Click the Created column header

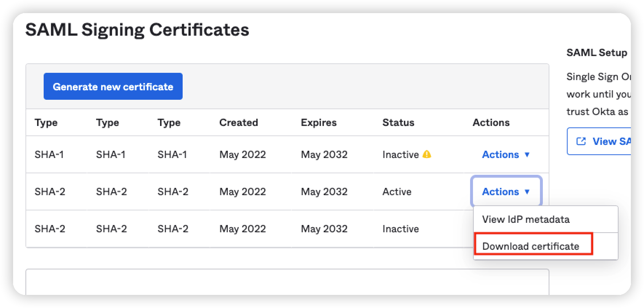click(x=238, y=122)
